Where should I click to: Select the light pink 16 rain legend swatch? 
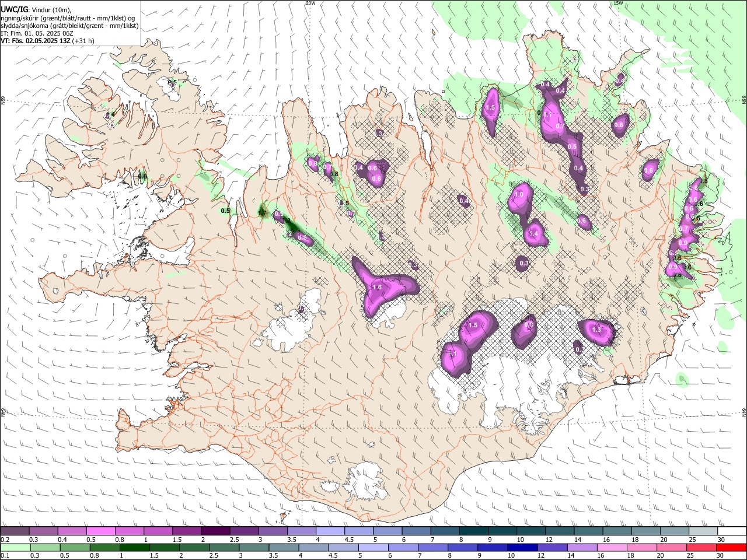612,547
